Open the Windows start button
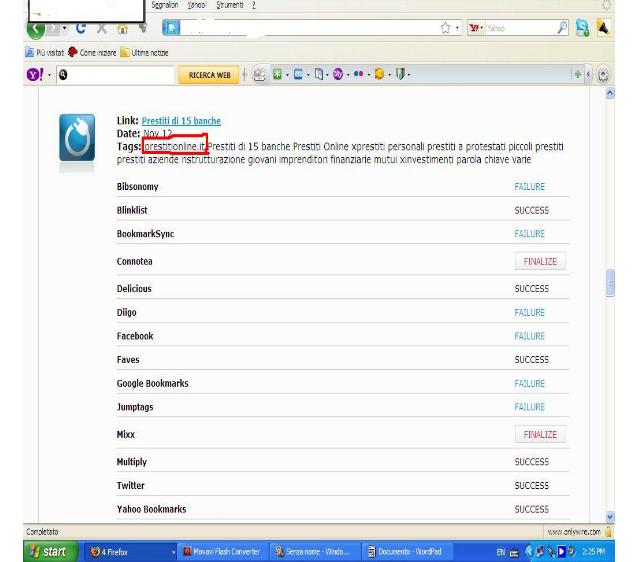This screenshot has height=562, width=640. coord(51,552)
